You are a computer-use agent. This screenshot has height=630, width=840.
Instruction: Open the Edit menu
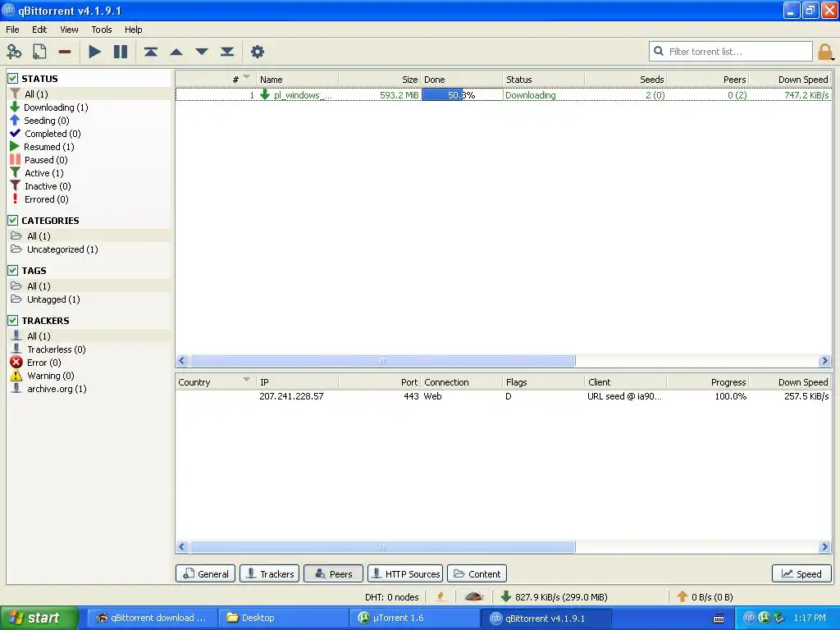[x=39, y=30]
